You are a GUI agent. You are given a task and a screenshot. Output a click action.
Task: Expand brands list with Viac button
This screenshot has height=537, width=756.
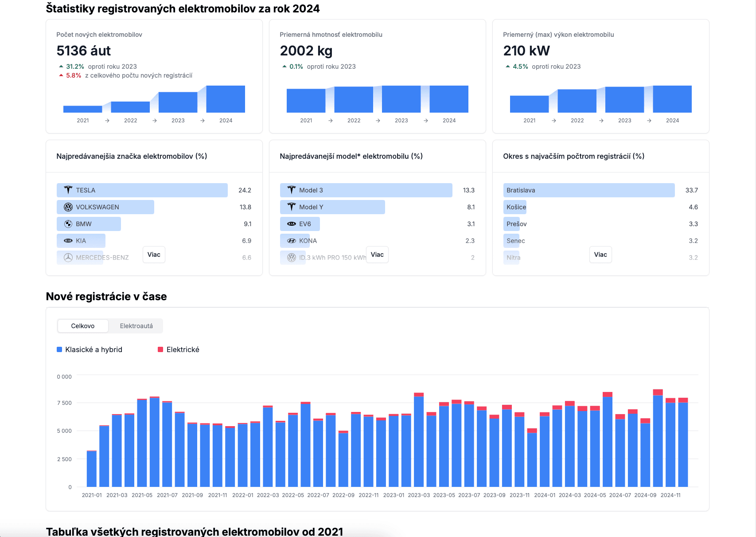(x=154, y=255)
